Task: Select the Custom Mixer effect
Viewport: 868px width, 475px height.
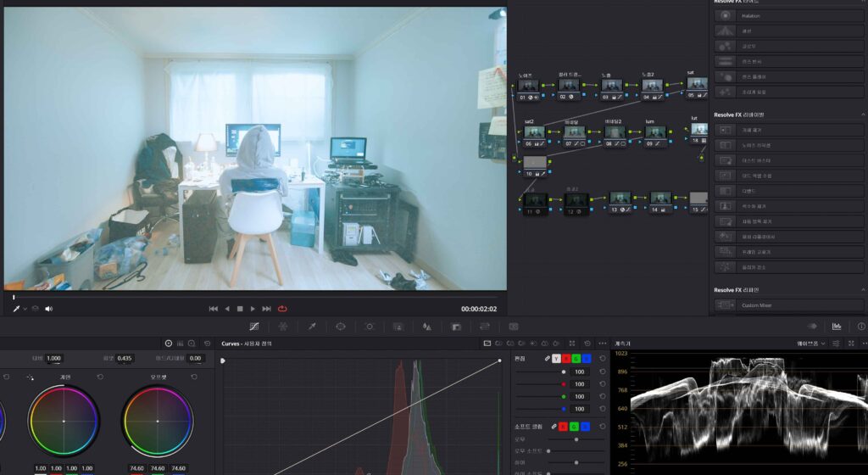Action: 788,305
